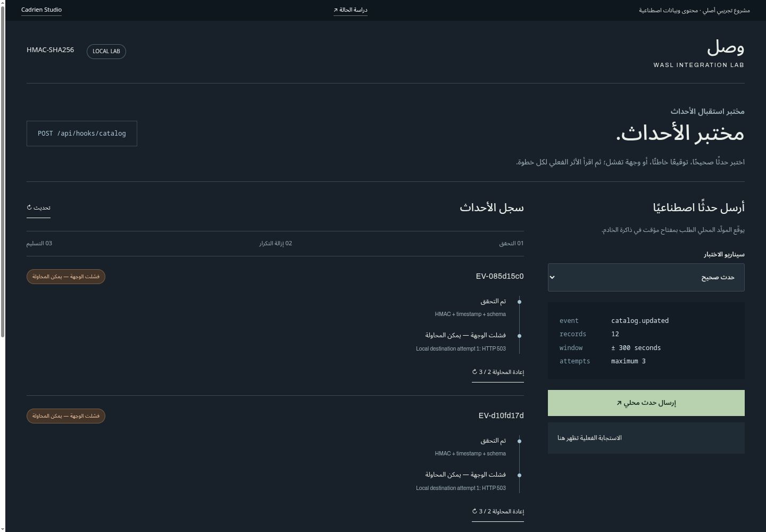The width and height of the screenshot is (766, 532).
Task: Click the status badge of EV-d10fd17d
Action: coord(66,416)
